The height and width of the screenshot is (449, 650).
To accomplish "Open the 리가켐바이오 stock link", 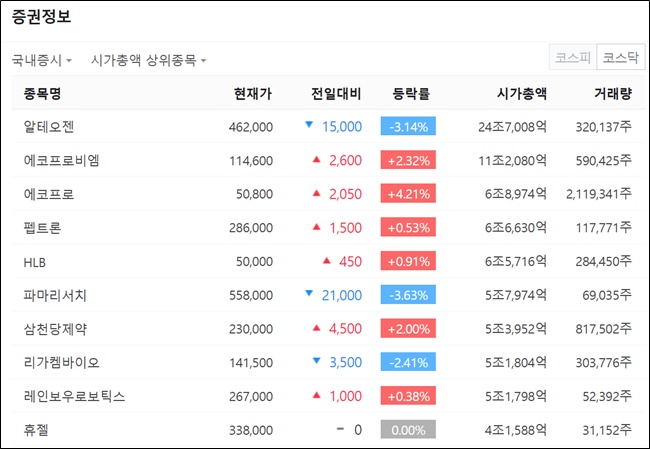I will (x=62, y=363).
